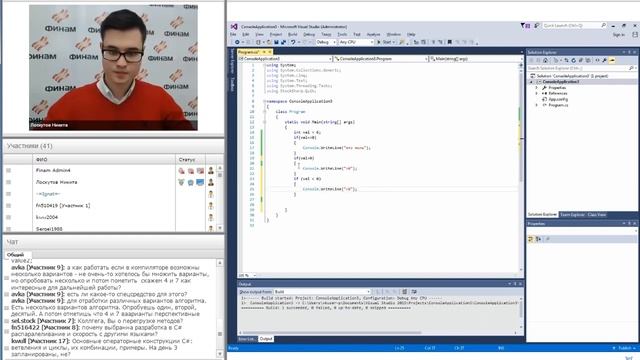Image resolution: width=640 pixels, height=360 pixels.
Task: Open the Build menu
Action: (293, 35)
